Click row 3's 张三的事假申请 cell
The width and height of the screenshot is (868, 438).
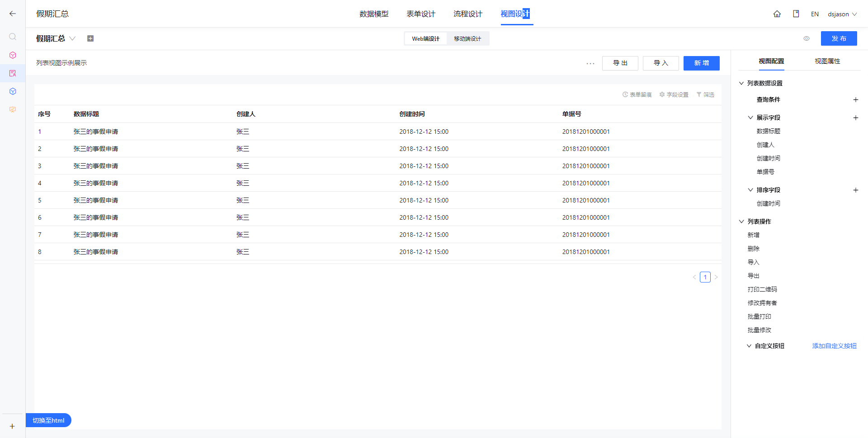coord(96,166)
